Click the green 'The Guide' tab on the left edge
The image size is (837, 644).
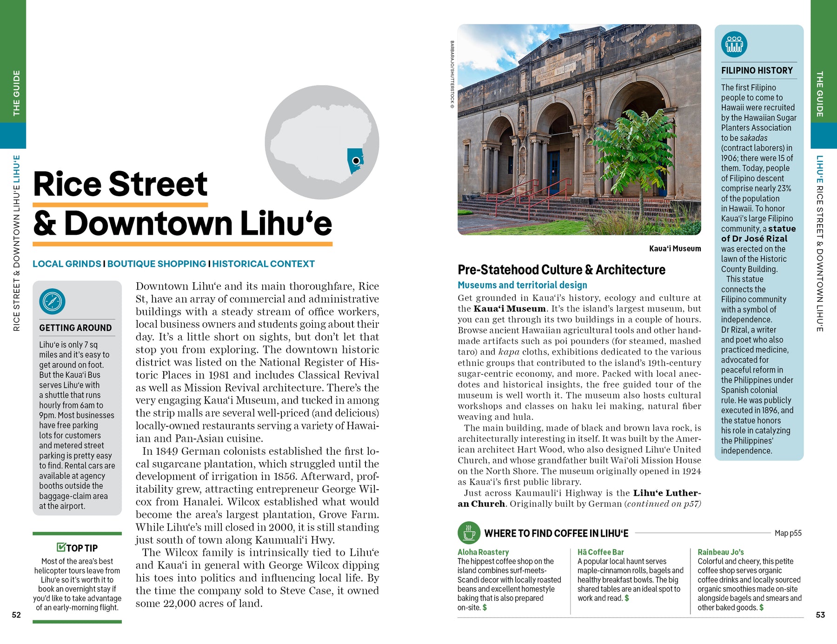pyautogui.click(x=13, y=93)
